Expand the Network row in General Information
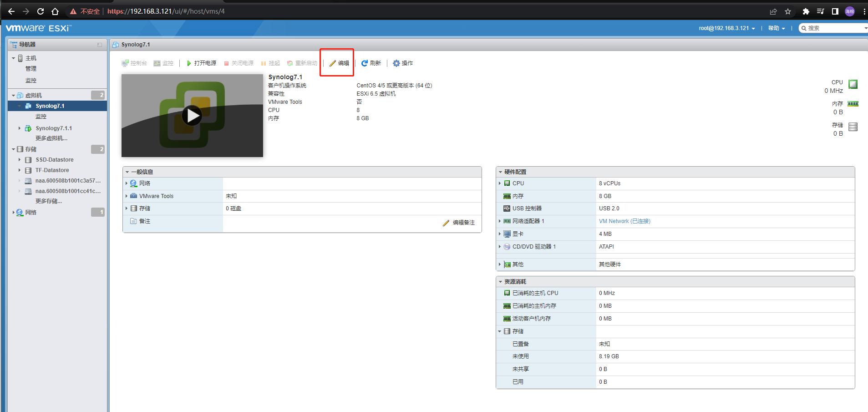Viewport: 868px width, 412px height. (x=127, y=183)
